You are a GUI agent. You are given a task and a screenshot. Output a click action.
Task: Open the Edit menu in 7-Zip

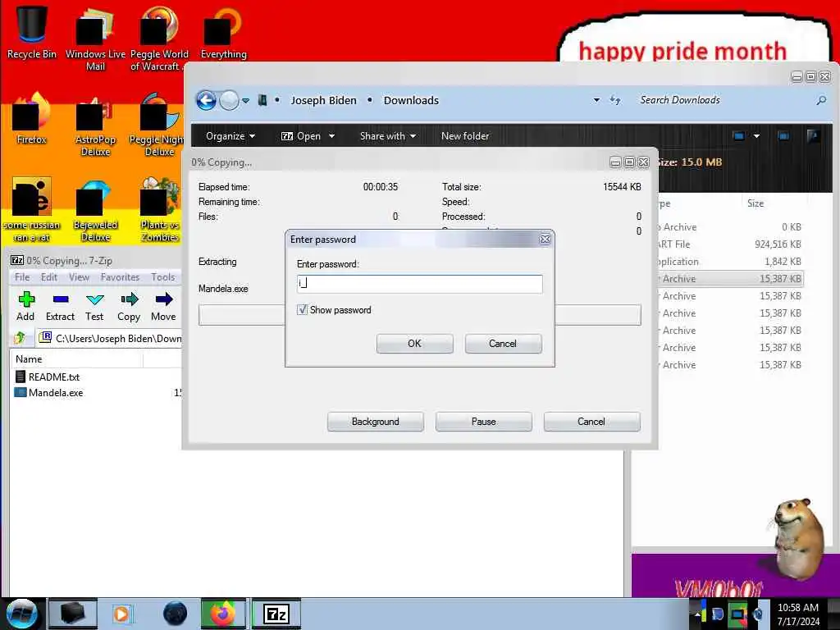(x=48, y=277)
